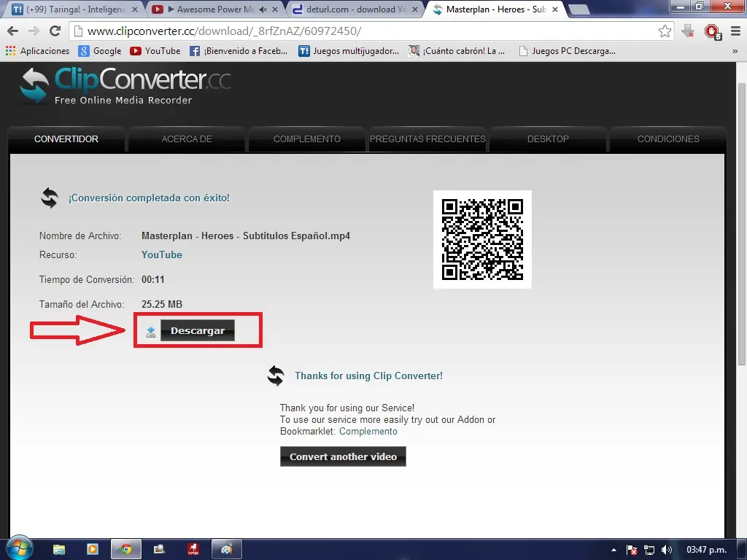This screenshot has height=560, width=747.
Task: Go to the DESKTOP tab
Action: tap(548, 139)
